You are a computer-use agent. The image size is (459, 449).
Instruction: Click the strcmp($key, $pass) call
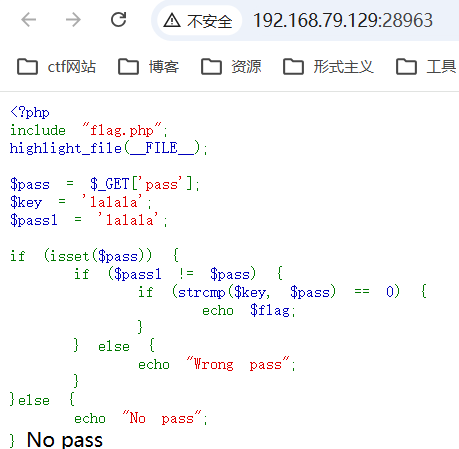(257, 292)
